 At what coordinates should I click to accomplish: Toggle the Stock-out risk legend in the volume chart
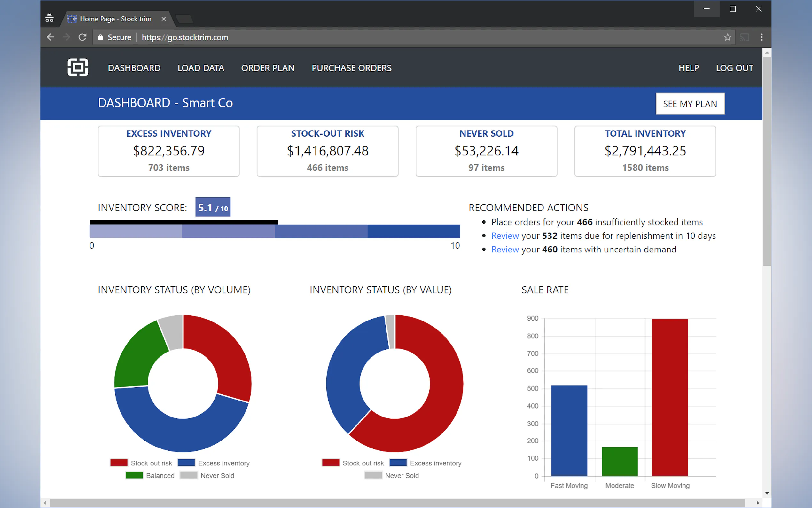[141, 463]
